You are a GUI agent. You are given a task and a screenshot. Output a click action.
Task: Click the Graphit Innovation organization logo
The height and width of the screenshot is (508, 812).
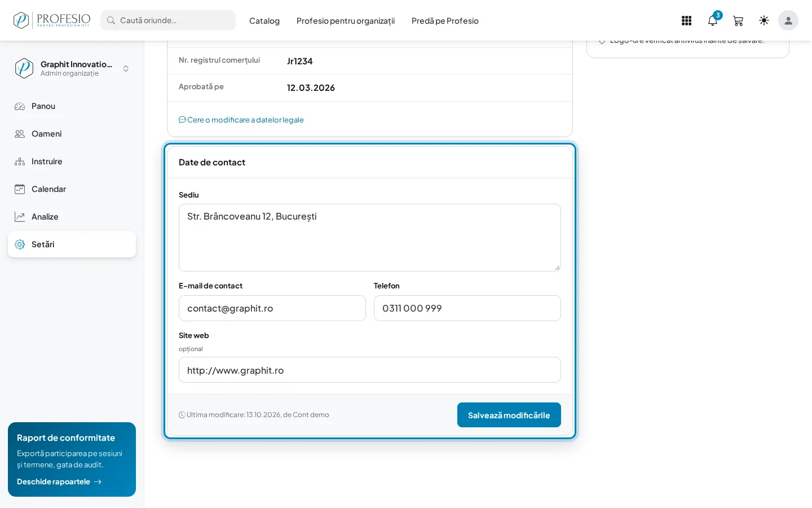click(x=24, y=68)
